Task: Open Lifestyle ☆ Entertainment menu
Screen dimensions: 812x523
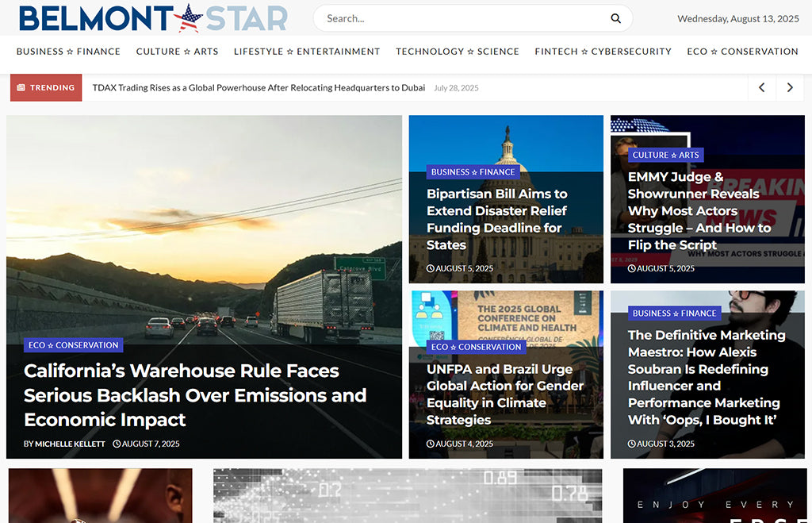Action: pyautogui.click(x=307, y=52)
